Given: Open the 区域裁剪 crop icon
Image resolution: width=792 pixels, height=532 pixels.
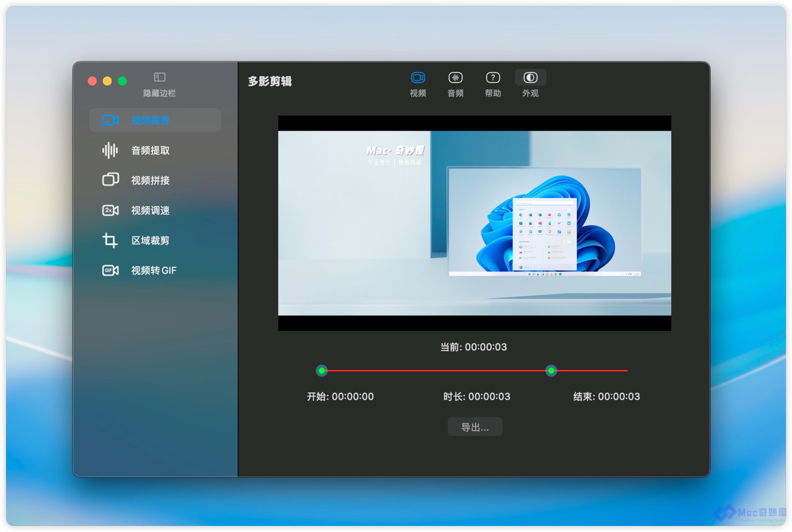Looking at the screenshot, I should [x=110, y=240].
